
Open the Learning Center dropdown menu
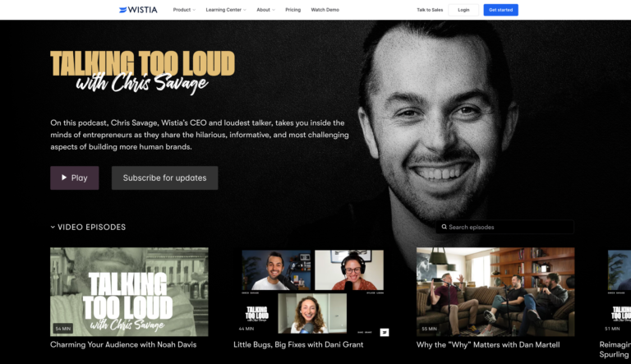(226, 10)
